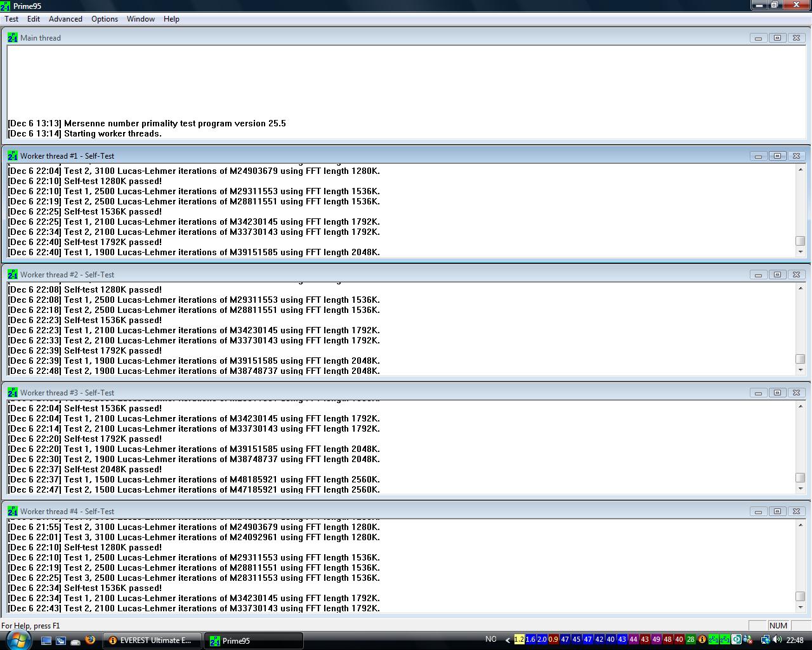Click the blue 2.0 tray sensor icon
Screen dimensions: 812x650
[x=542, y=639]
